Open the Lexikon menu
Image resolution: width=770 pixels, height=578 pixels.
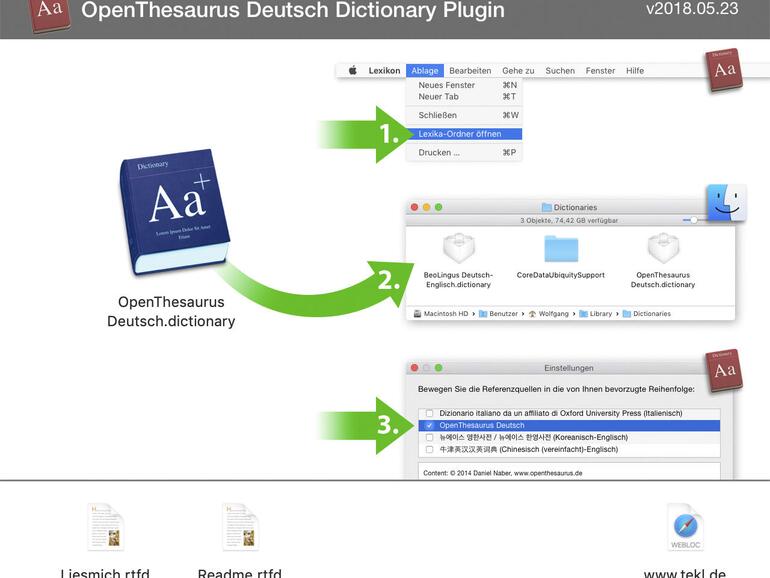(x=384, y=71)
